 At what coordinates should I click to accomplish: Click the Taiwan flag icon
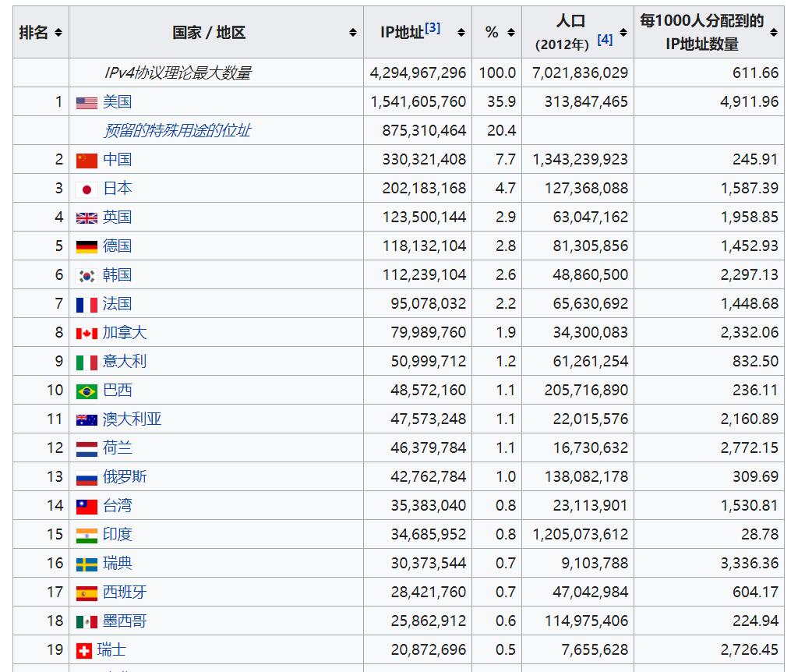(x=87, y=507)
